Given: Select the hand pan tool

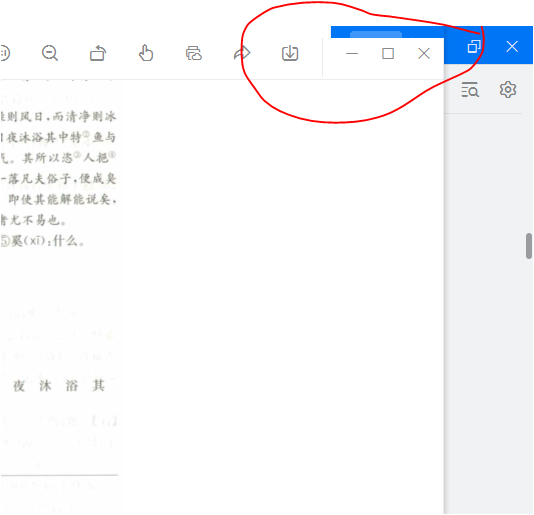Looking at the screenshot, I should tap(146, 53).
